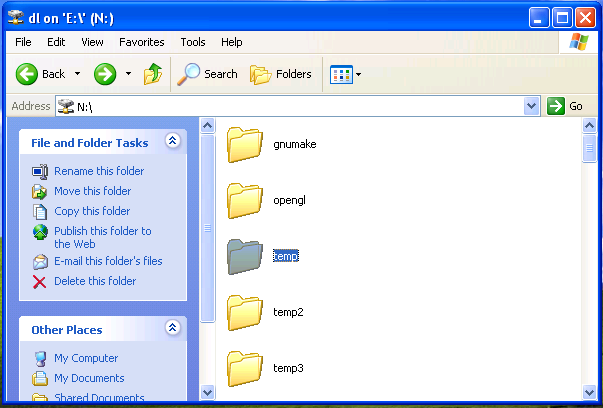Go up one folder level
Image resolution: width=603 pixels, height=408 pixels.
point(153,74)
